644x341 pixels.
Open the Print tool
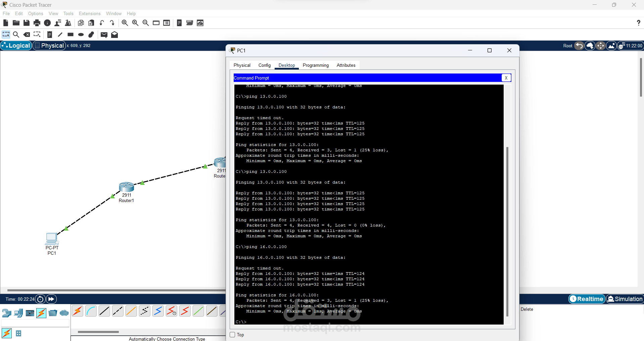pos(37,23)
